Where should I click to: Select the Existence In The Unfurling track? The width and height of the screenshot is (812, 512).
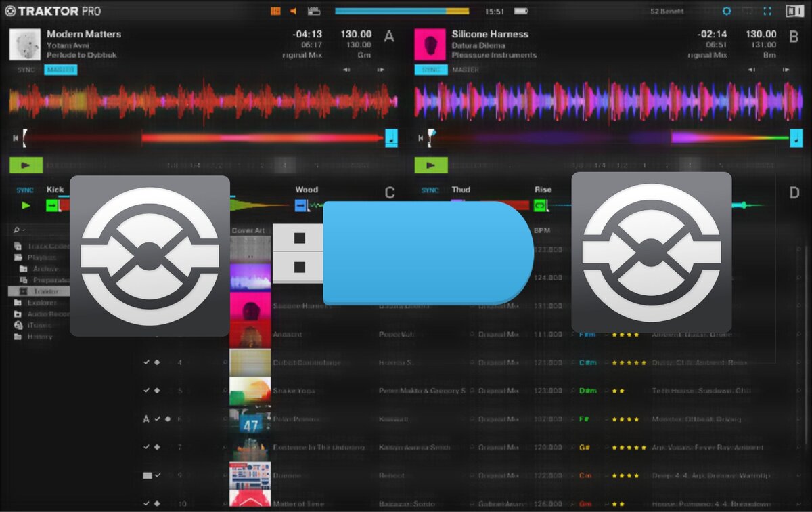tap(318, 447)
